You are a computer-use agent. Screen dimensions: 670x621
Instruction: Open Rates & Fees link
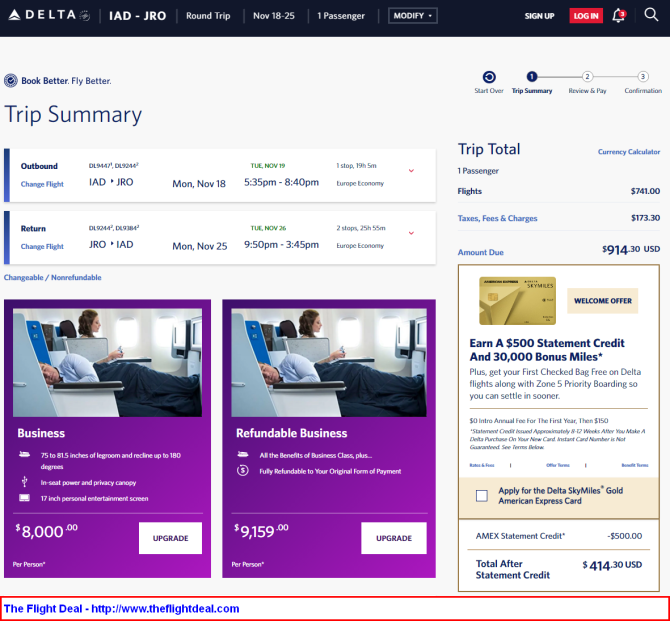point(482,465)
